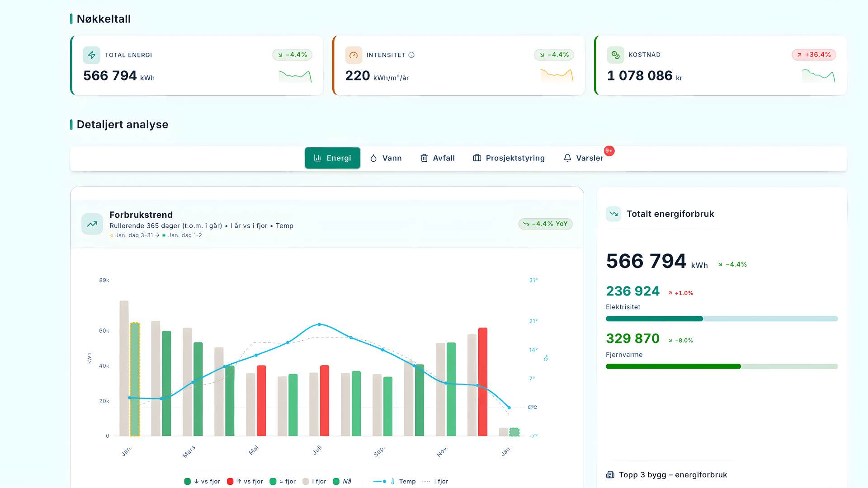Click the coins icon on Kostnad card

pyautogui.click(x=615, y=55)
